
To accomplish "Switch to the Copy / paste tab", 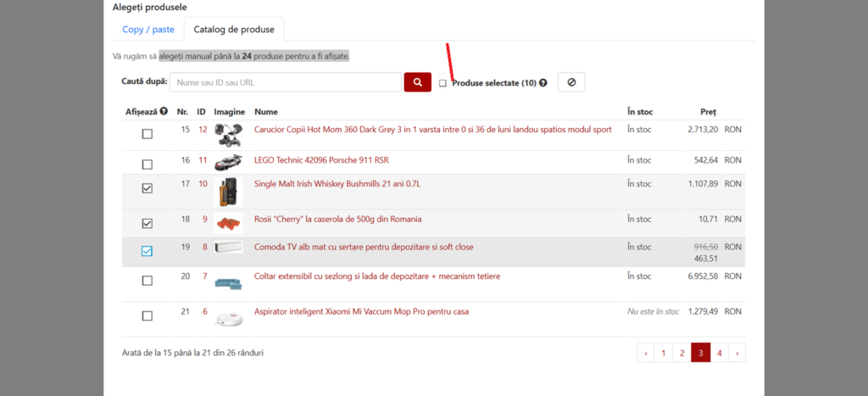I will tap(148, 30).
